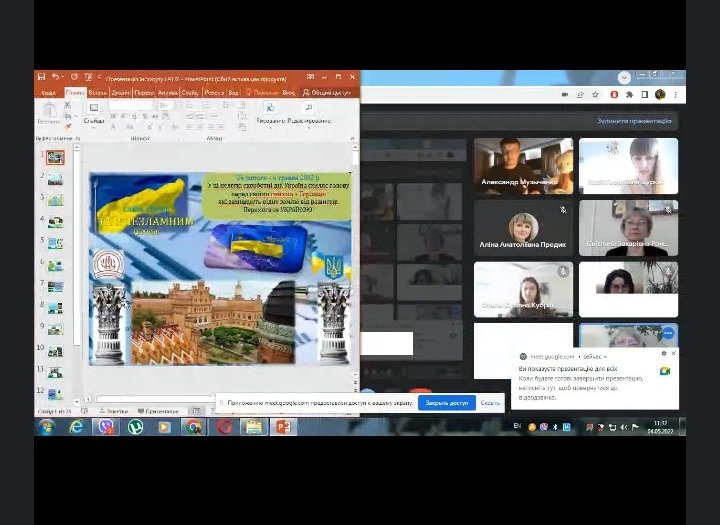Click the Save icon in PowerPoint title bar
This screenshot has width=720, height=525.
(x=41, y=77)
